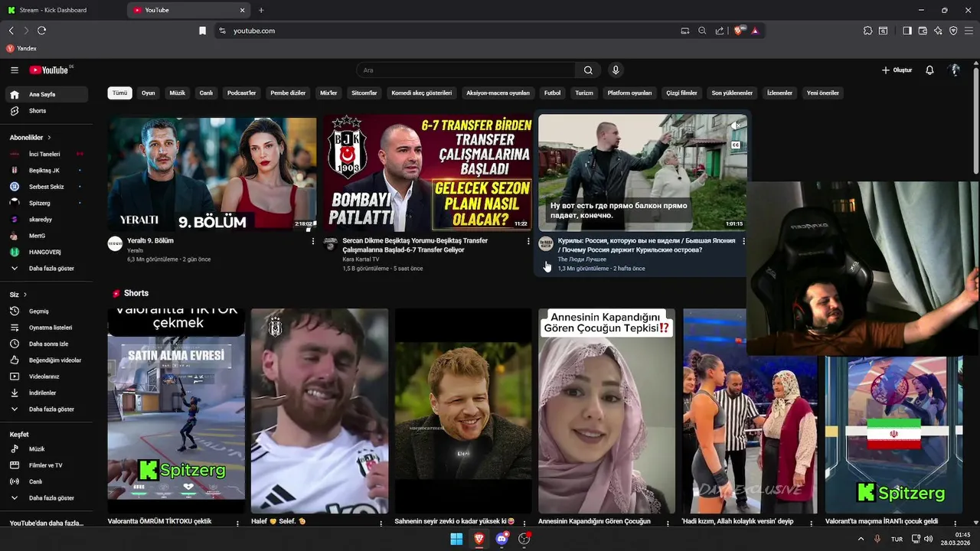Open Discord from the taskbar
This screenshot has height=551, width=980.
(501, 539)
